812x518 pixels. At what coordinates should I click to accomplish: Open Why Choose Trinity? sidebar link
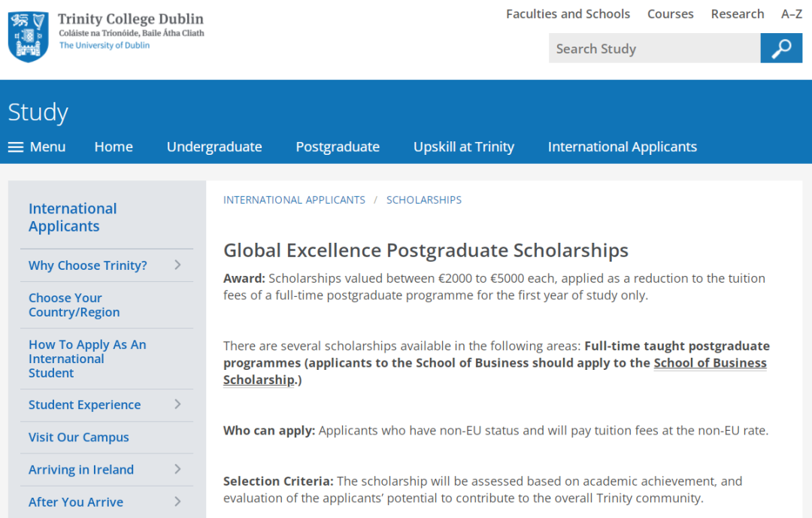(x=87, y=265)
